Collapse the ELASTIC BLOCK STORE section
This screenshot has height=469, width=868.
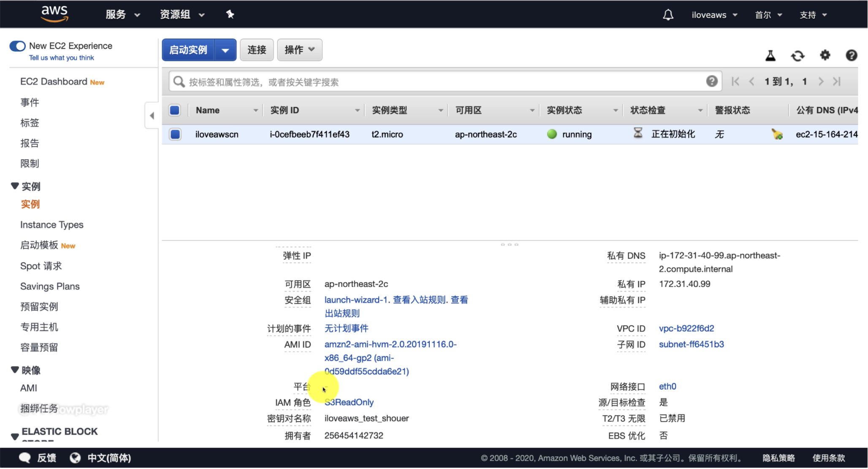pyautogui.click(x=15, y=436)
